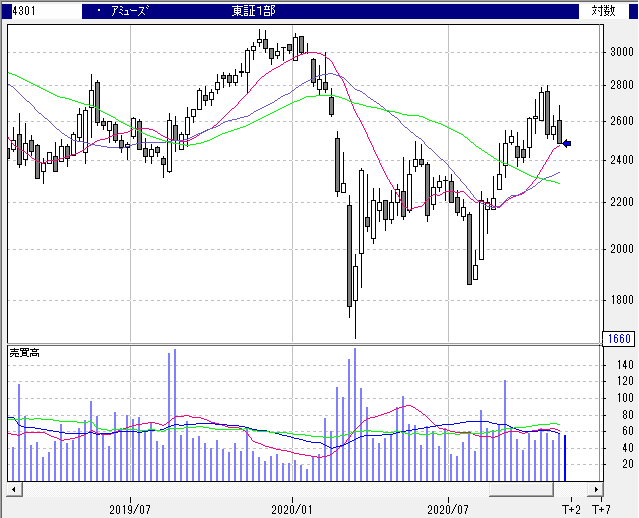Click the 売買高 volume panel label
This screenshot has height=518, width=639.
(24, 353)
